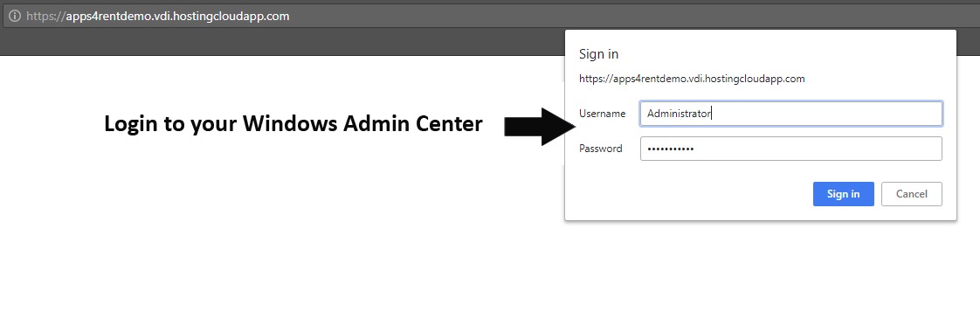Click the "Administrator" text in Username field
The height and width of the screenshot is (326, 980).
[x=679, y=114]
